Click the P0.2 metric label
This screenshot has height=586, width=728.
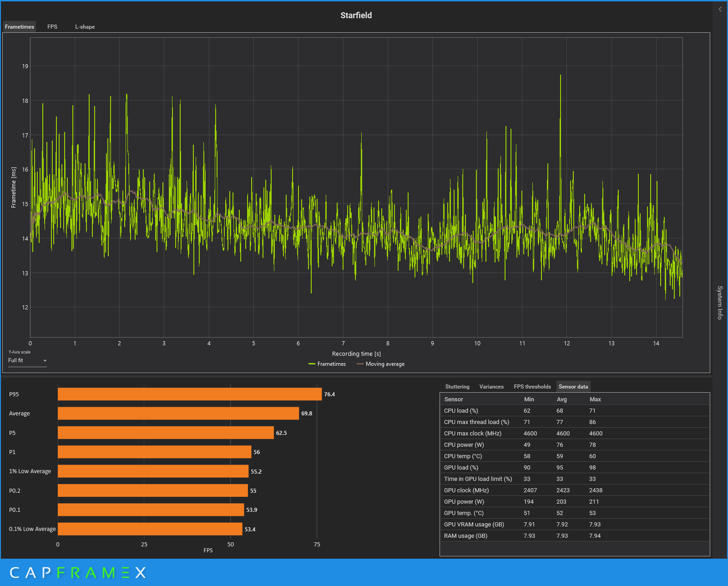15,490
